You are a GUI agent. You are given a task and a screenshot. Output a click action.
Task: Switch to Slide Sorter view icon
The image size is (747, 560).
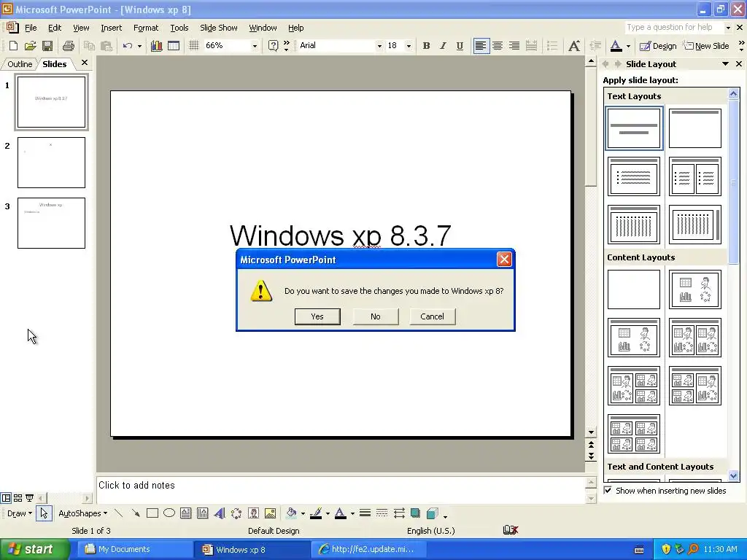[18, 498]
